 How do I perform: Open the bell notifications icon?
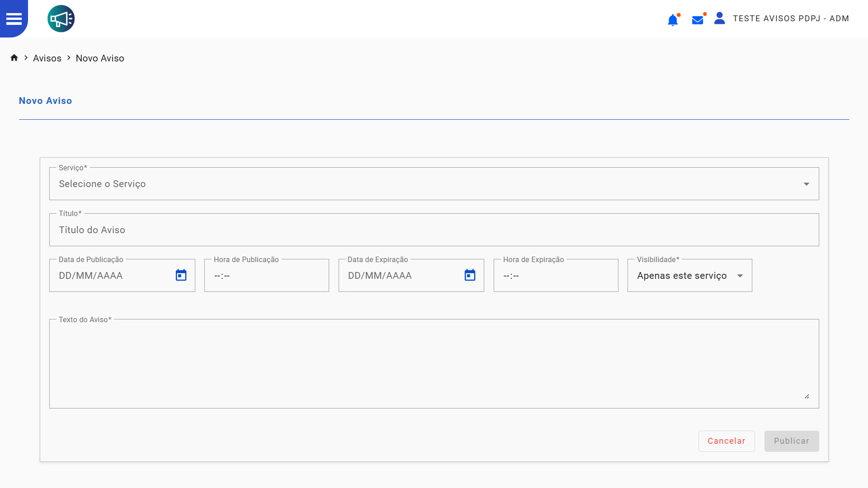click(x=673, y=20)
